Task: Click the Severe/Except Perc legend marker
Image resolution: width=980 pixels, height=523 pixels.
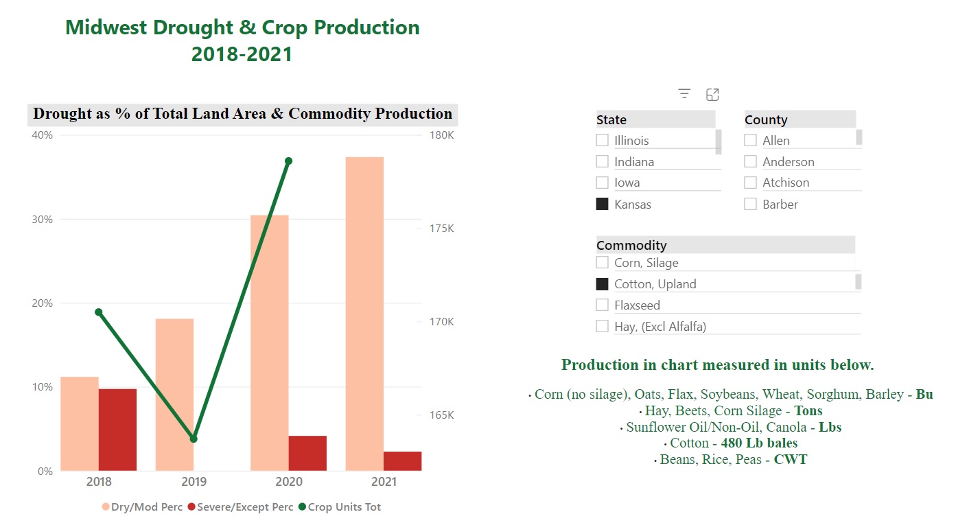Action: coord(191,507)
